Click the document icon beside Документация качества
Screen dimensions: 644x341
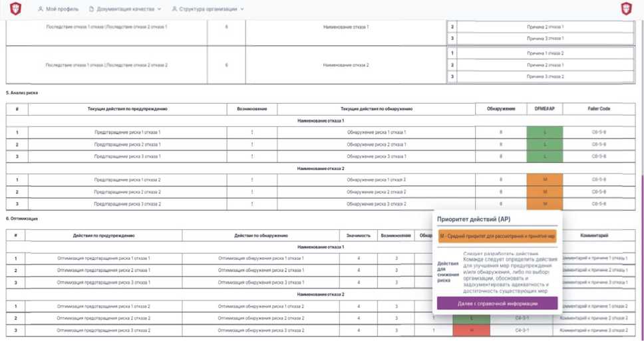[x=92, y=9]
